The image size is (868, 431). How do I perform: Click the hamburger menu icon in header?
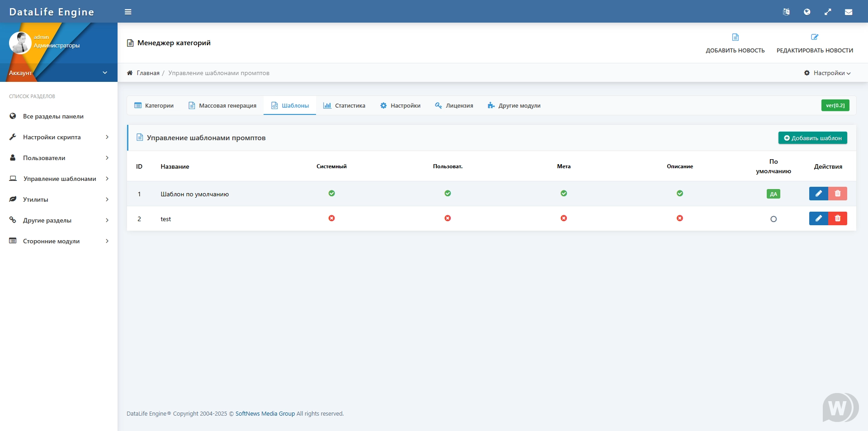(128, 12)
